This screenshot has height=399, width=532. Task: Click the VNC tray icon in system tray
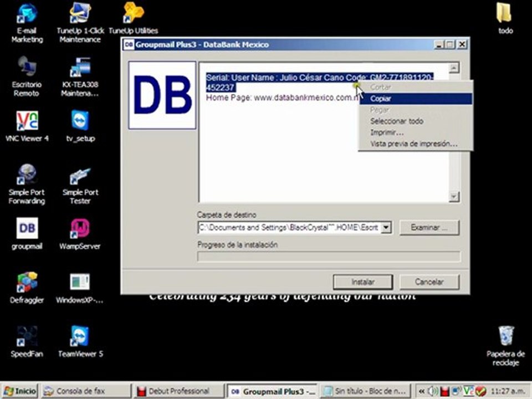(468, 391)
